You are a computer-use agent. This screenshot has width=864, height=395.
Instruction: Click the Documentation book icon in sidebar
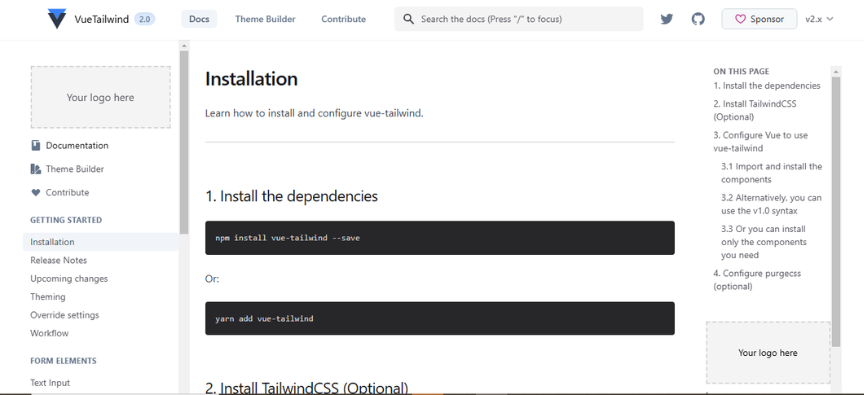tap(36, 145)
